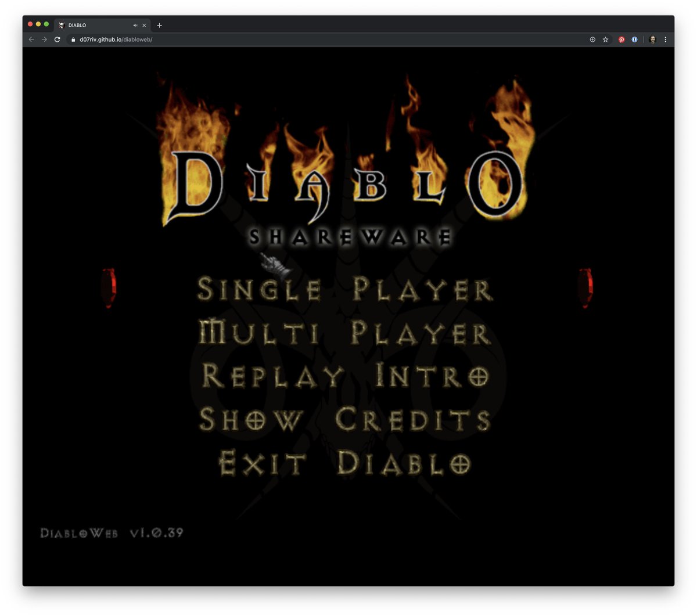Click the browser forward arrow

(44, 39)
